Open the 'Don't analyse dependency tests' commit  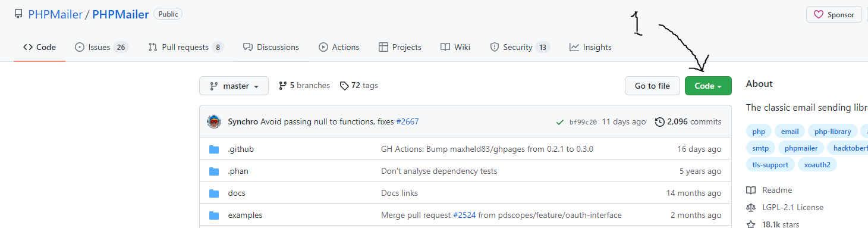tap(439, 171)
